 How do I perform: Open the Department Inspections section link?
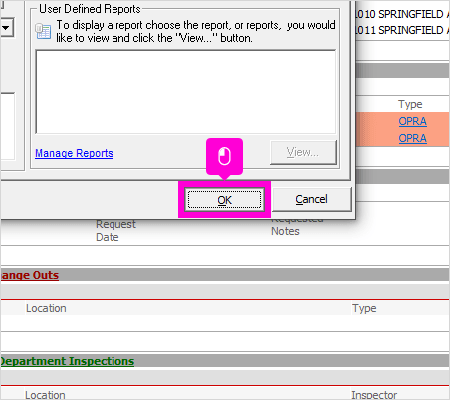pyautogui.click(x=67, y=361)
